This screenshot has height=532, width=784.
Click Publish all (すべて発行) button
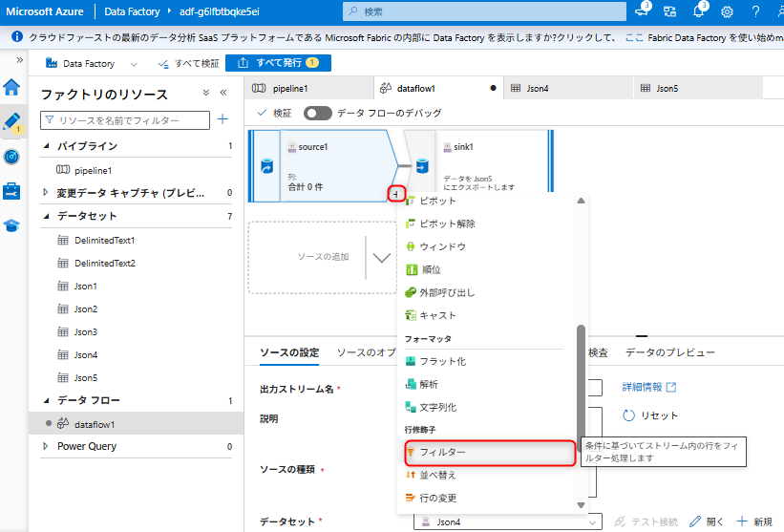pyautogui.click(x=278, y=63)
